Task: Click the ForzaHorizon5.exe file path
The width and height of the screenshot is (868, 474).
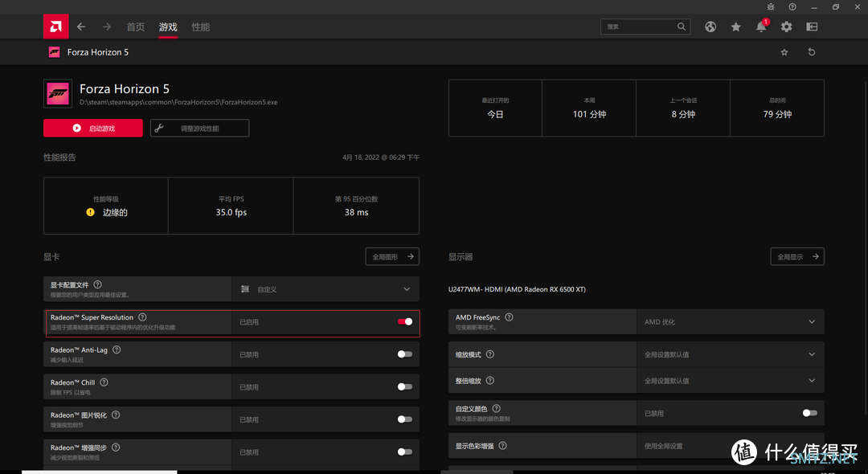Action: point(178,102)
